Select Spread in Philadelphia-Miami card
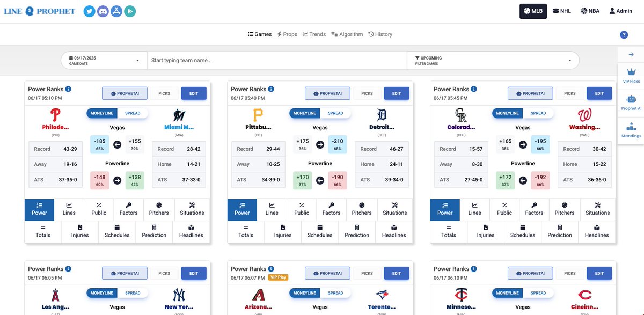This screenshot has width=644, height=315. tap(133, 113)
